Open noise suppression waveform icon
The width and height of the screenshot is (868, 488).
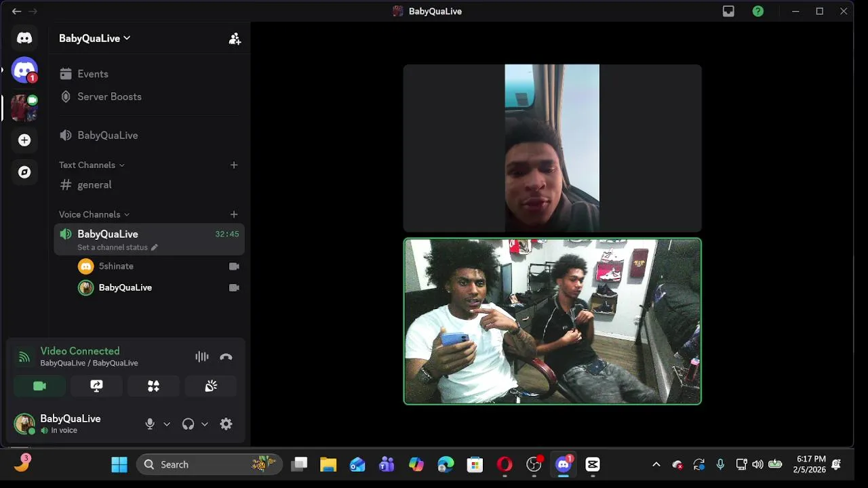click(x=202, y=357)
